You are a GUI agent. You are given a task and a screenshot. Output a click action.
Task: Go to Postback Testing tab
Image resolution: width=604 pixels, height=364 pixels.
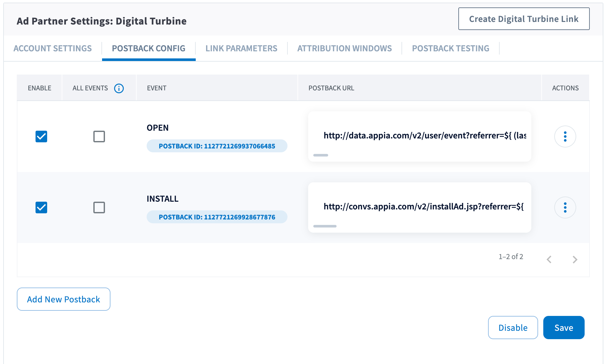point(451,48)
